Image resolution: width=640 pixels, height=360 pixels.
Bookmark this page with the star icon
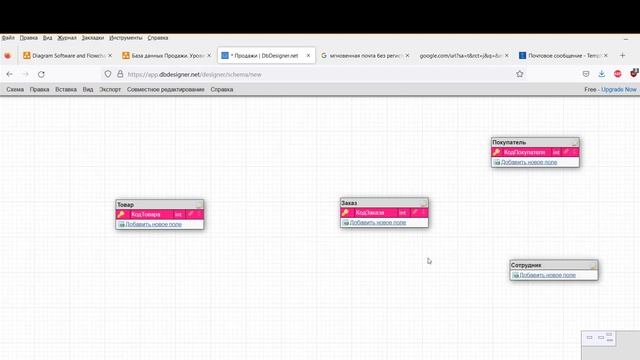(520, 74)
